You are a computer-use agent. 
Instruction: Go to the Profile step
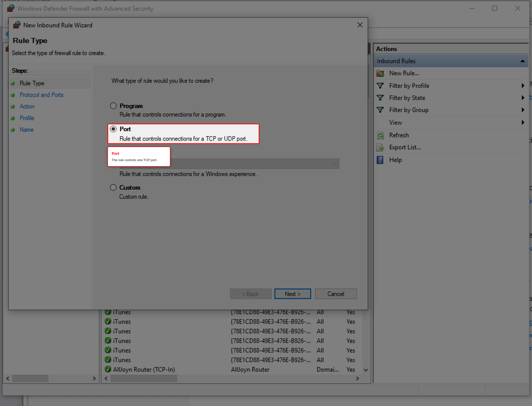27,118
